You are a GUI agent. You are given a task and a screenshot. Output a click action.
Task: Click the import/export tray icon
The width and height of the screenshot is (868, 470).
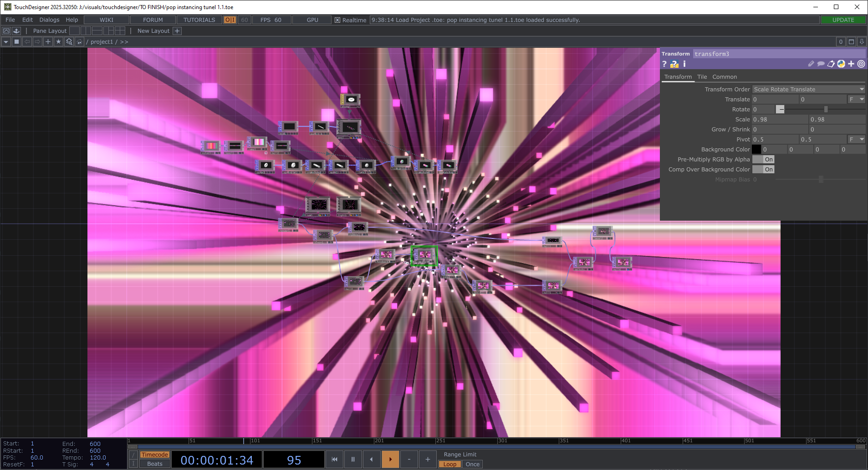point(16,31)
